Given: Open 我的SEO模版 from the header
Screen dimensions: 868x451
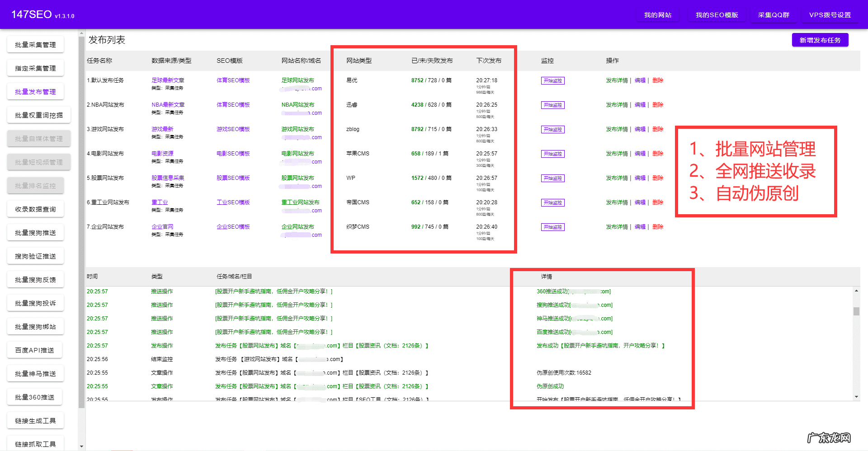Looking at the screenshot, I should (x=717, y=15).
